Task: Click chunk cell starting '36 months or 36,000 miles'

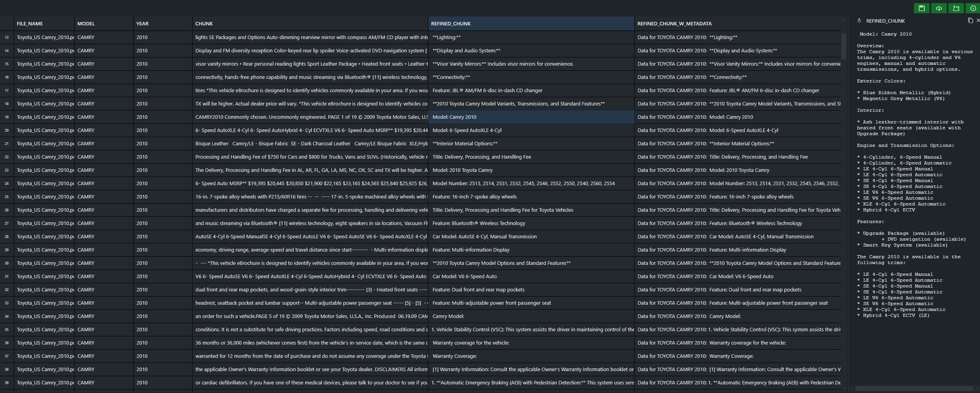Action: coord(310,343)
